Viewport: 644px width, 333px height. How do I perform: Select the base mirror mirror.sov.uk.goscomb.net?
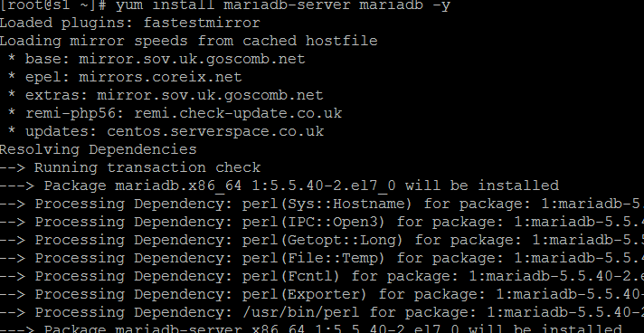192,59
